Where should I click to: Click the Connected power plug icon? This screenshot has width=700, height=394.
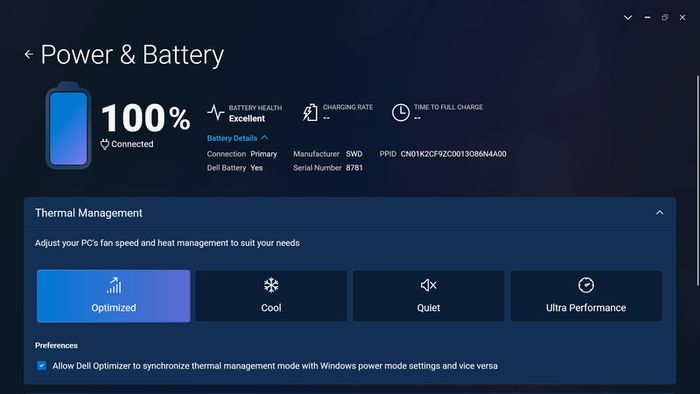[105, 144]
